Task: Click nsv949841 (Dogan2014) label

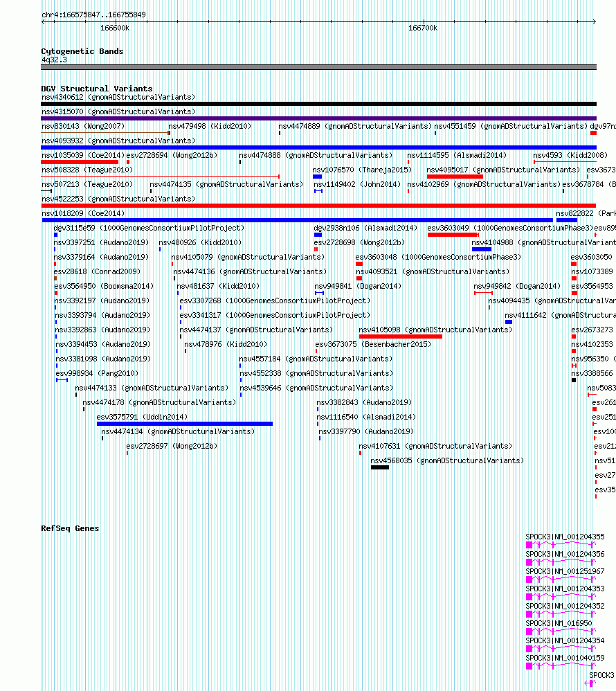Action: (358, 286)
